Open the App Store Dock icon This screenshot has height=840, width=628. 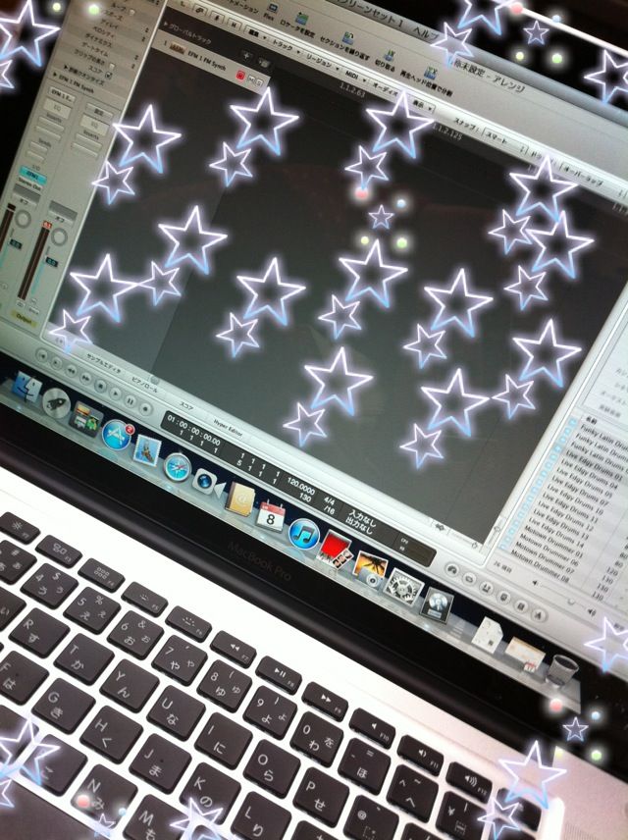point(117,435)
